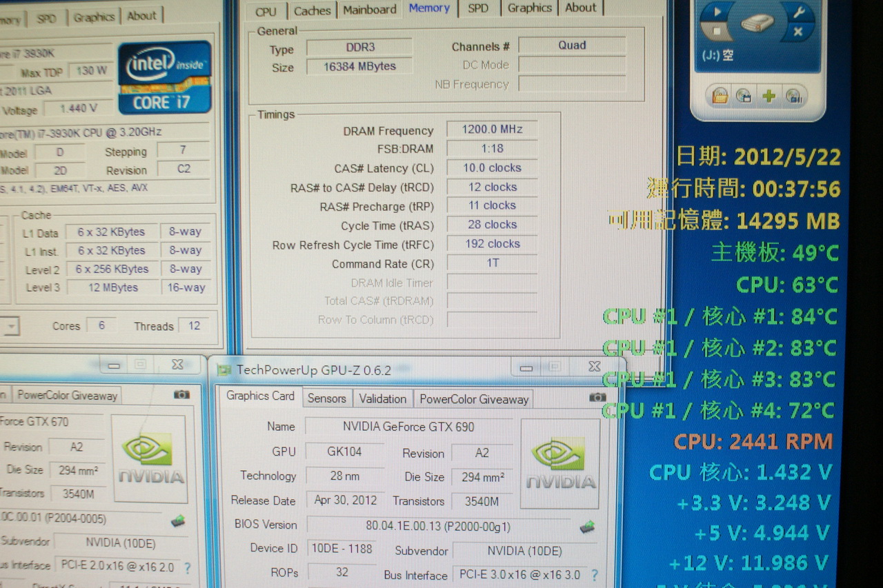Click the tRFC 192 clocks value
The width and height of the screenshot is (883, 588).
492,244
